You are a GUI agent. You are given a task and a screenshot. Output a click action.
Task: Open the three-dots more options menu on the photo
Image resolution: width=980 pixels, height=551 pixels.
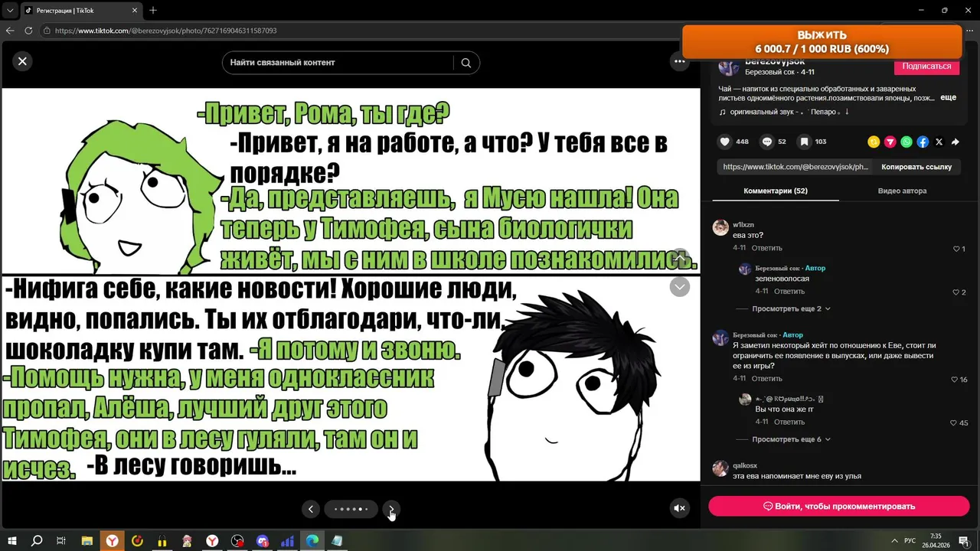tap(679, 61)
